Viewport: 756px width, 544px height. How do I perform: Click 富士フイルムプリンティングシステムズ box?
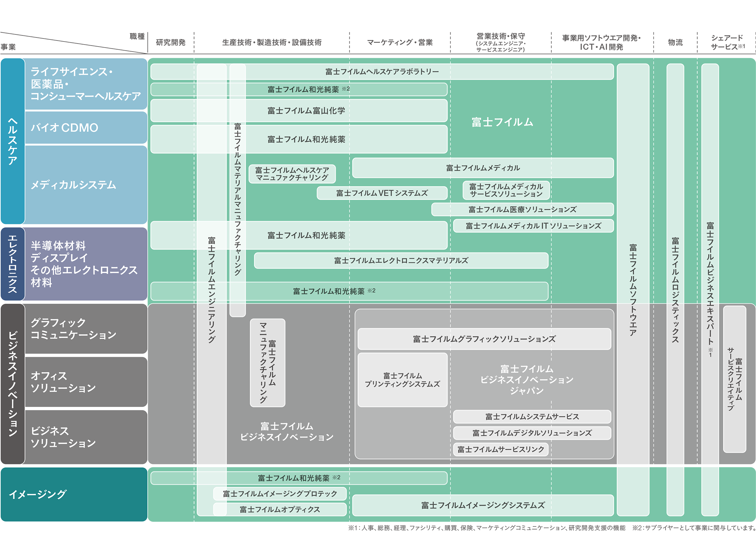coord(403,380)
